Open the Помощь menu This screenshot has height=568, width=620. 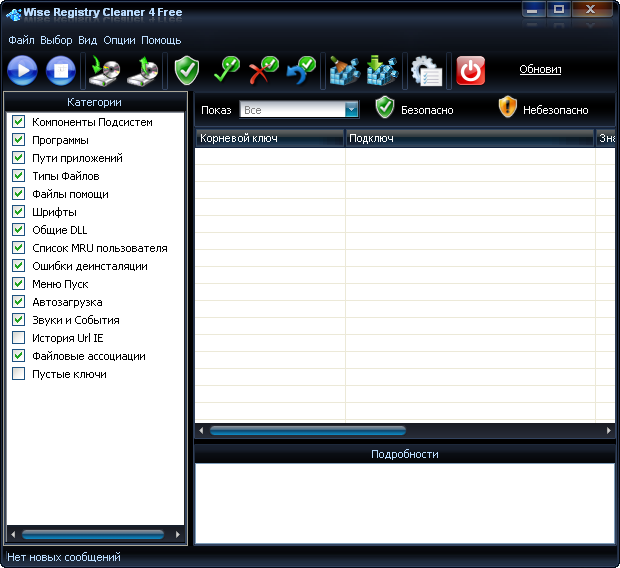[161, 40]
